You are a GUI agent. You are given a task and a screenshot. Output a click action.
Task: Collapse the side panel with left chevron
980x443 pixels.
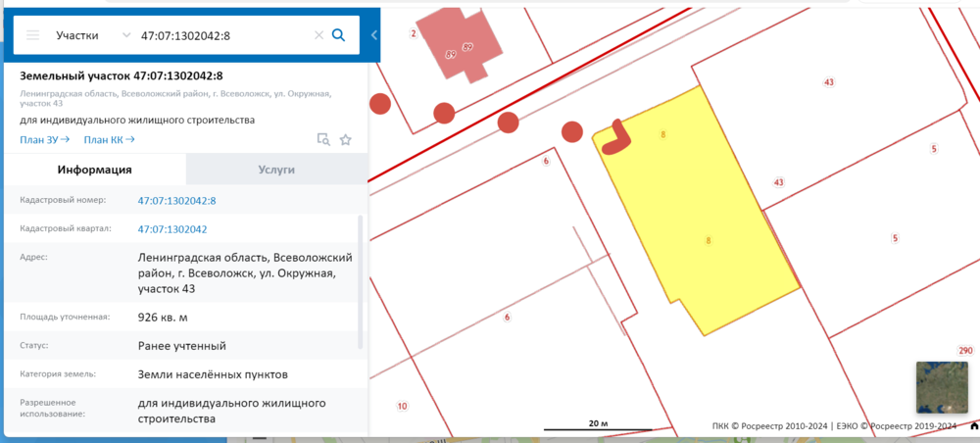point(373,35)
